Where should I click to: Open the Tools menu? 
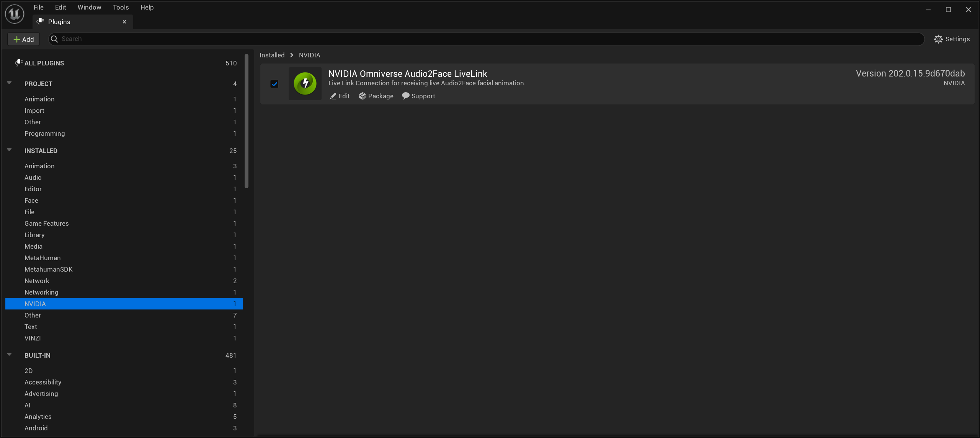coord(121,7)
